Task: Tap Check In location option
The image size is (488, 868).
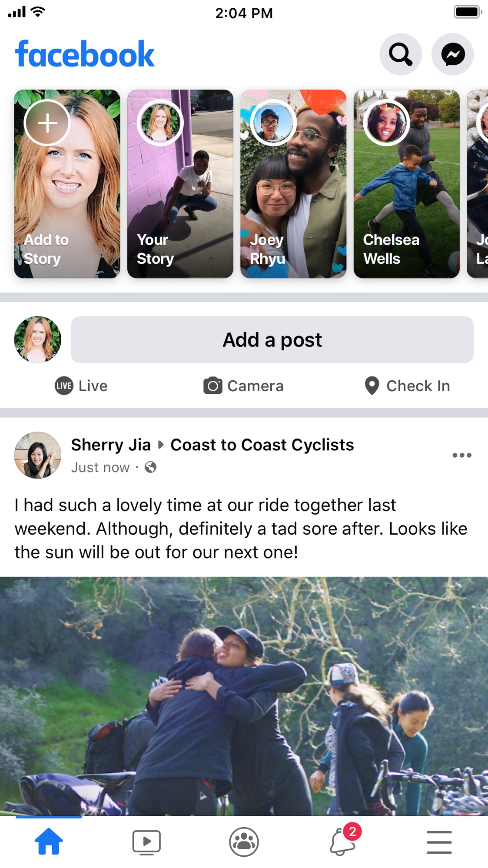Action: (x=407, y=386)
